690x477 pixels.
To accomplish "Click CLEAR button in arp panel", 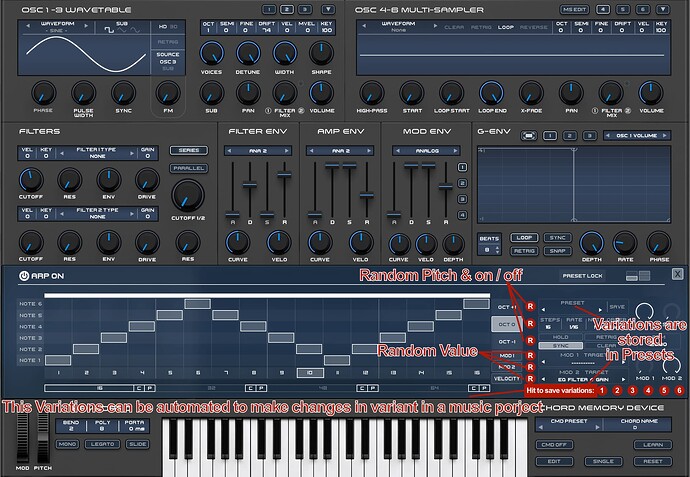I will [606, 345].
